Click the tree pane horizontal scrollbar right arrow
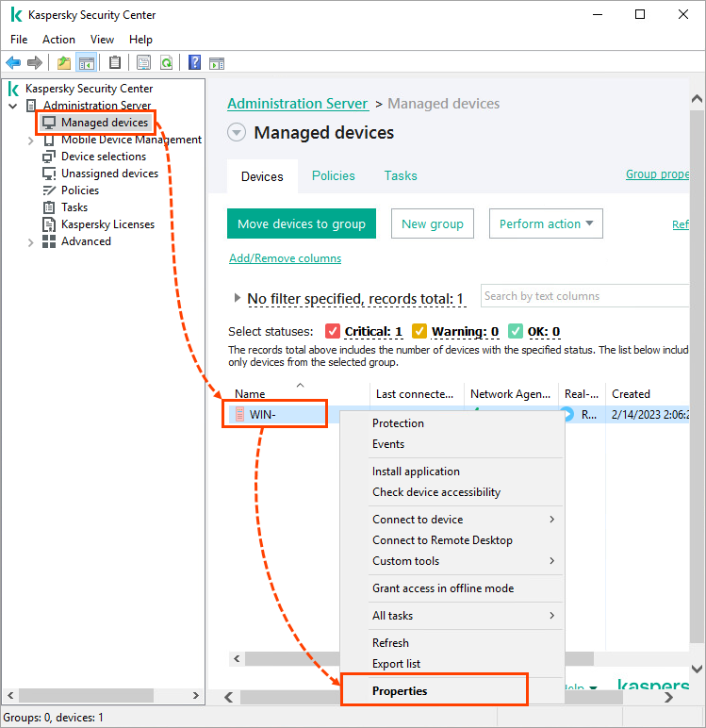This screenshot has width=706, height=728. click(196, 696)
